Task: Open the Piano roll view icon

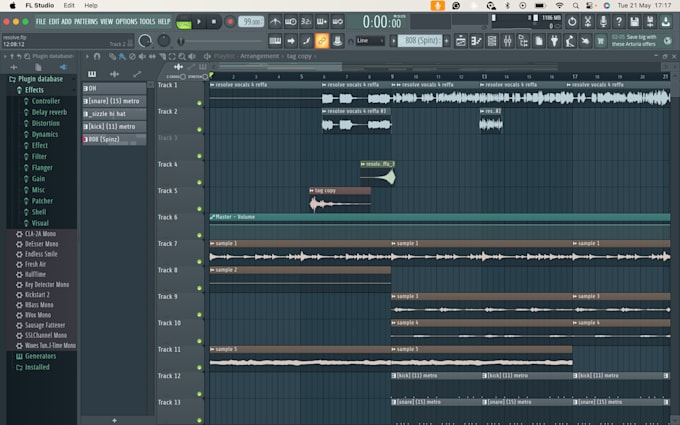Action: point(476,41)
